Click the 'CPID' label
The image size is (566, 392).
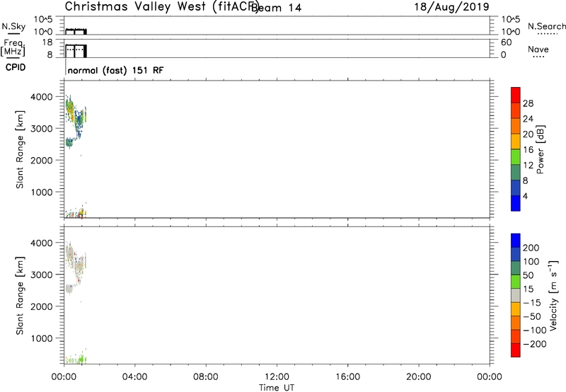pos(16,67)
